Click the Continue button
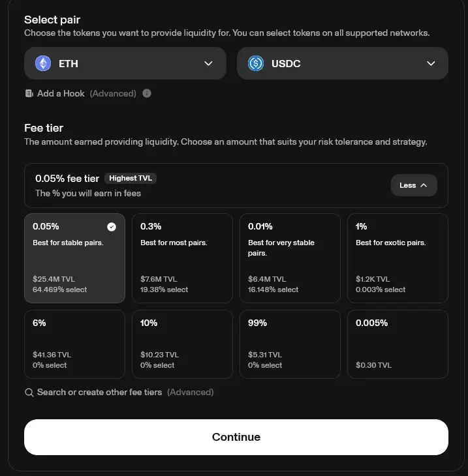 [x=236, y=437]
